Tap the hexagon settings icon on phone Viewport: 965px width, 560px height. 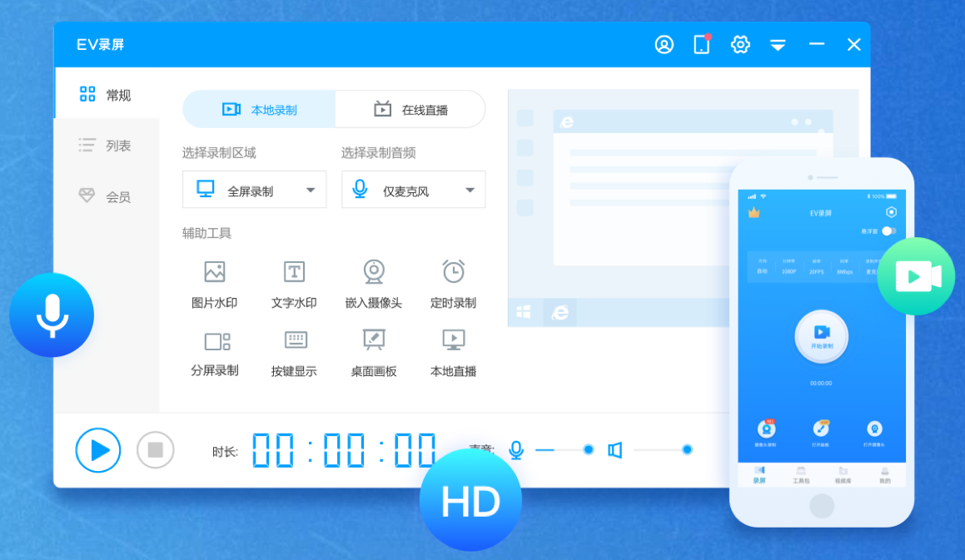[x=891, y=212]
